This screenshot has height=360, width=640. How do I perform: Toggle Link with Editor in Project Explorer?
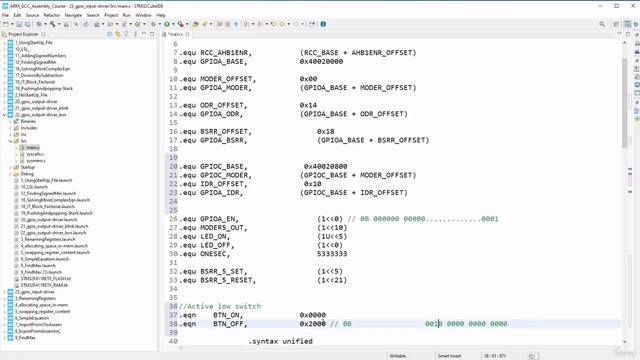click(118, 34)
